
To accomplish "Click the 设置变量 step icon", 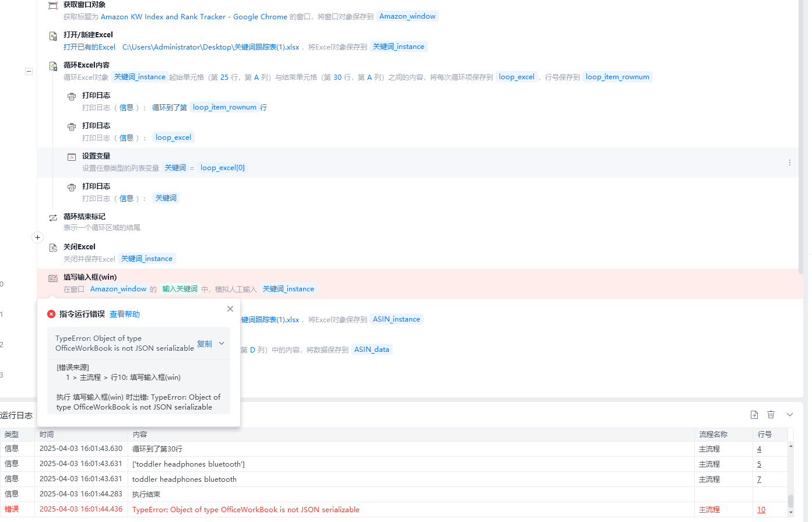I will pyautogui.click(x=72, y=157).
